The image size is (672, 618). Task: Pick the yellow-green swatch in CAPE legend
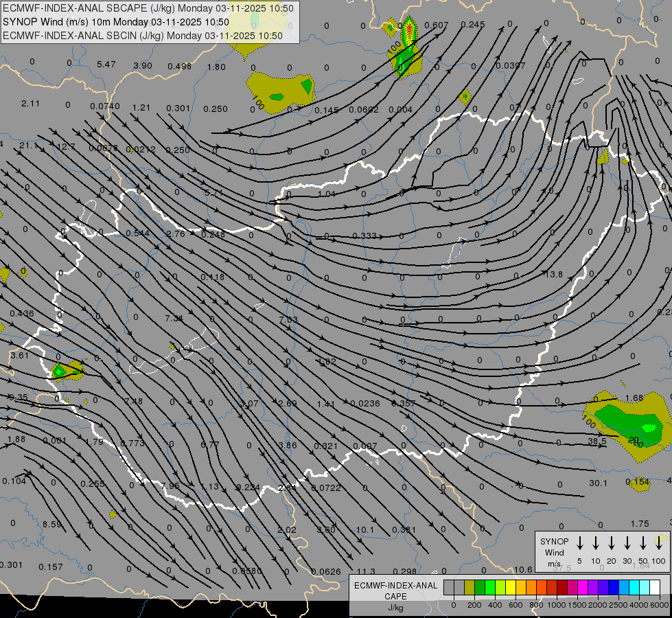[500, 588]
